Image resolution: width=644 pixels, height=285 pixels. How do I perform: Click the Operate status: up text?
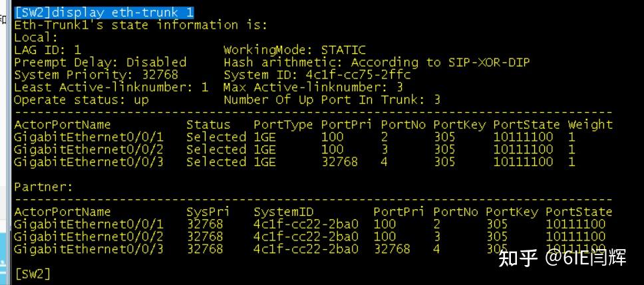click(81, 100)
